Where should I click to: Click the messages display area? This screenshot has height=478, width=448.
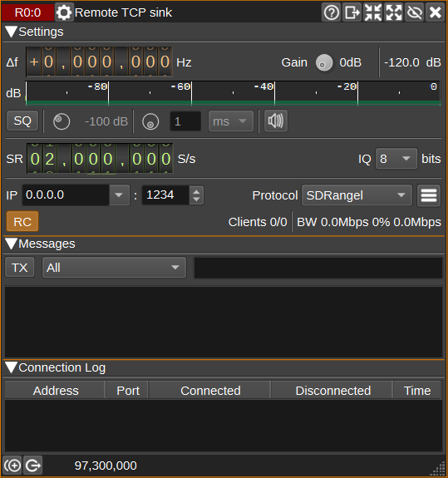click(x=224, y=322)
